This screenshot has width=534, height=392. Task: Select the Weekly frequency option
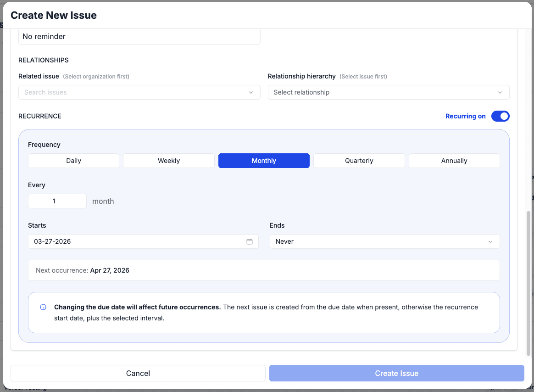click(168, 160)
